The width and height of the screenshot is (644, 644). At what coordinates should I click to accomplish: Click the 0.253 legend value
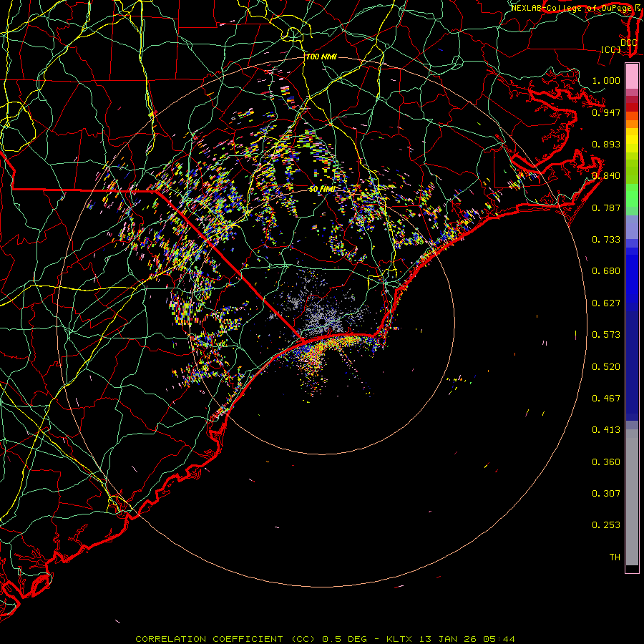[x=606, y=525]
